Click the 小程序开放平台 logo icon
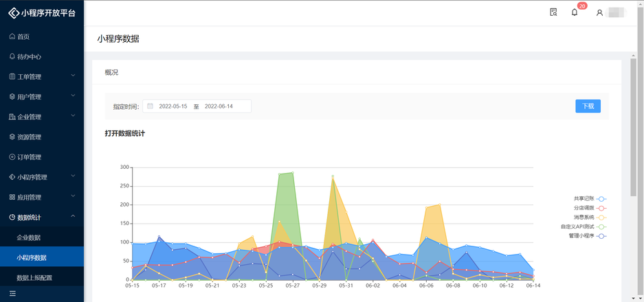The height and width of the screenshot is (302, 644). click(x=13, y=13)
